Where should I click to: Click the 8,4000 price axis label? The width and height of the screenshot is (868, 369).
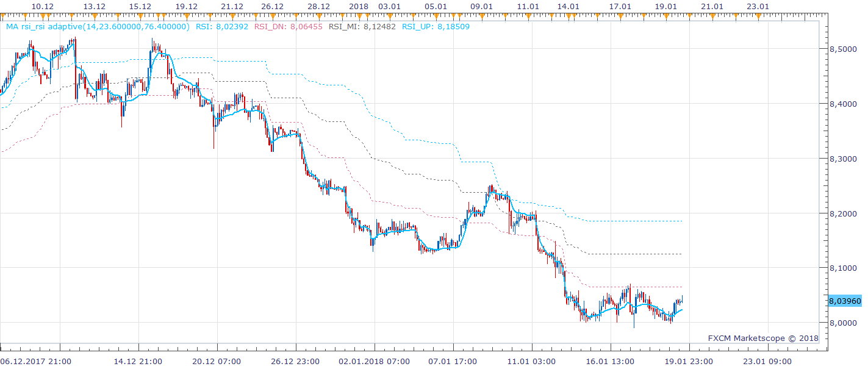[845, 104]
